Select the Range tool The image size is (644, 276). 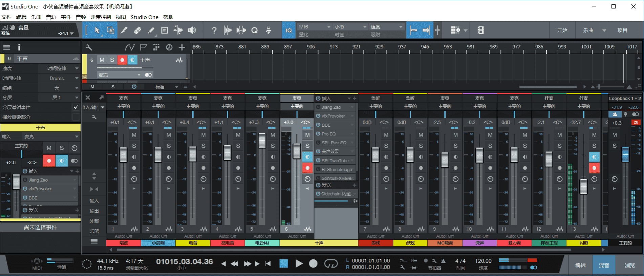[x=110, y=30]
